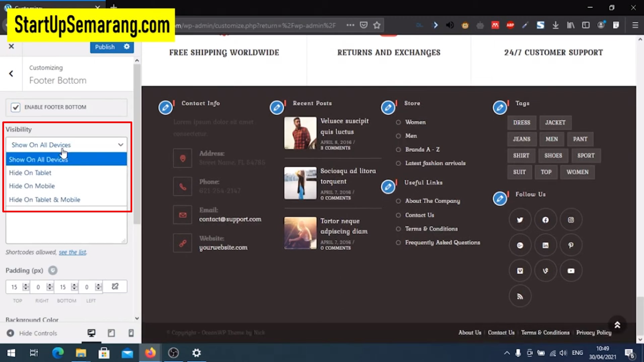644x362 pixels.
Task: Click the JACKET tag
Action: coord(555,122)
